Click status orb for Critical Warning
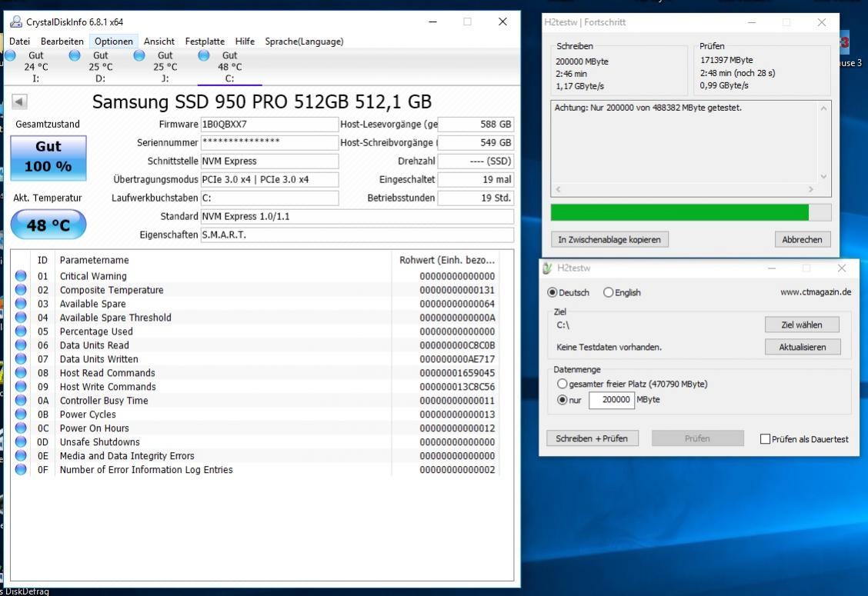Screen dimensions: 868x596 tap(21, 275)
